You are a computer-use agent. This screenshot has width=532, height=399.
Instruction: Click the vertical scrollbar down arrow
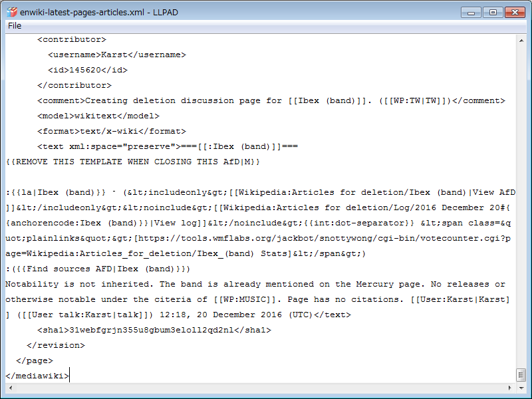coord(521,388)
